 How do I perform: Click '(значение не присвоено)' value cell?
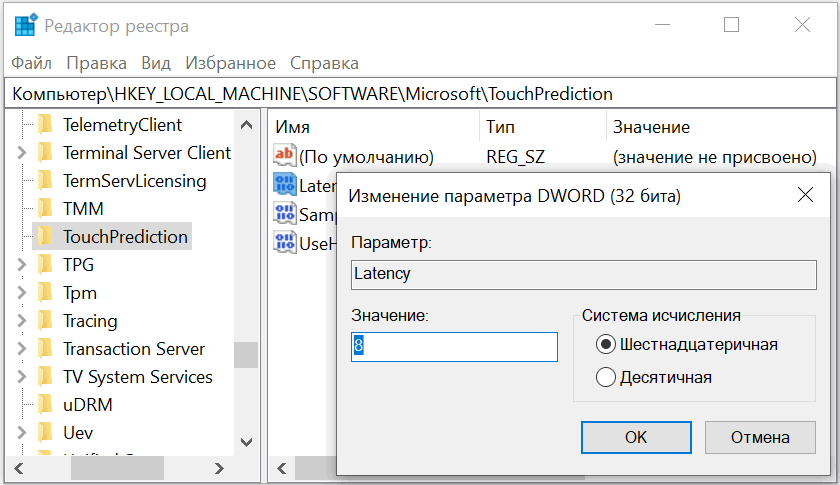click(x=715, y=156)
